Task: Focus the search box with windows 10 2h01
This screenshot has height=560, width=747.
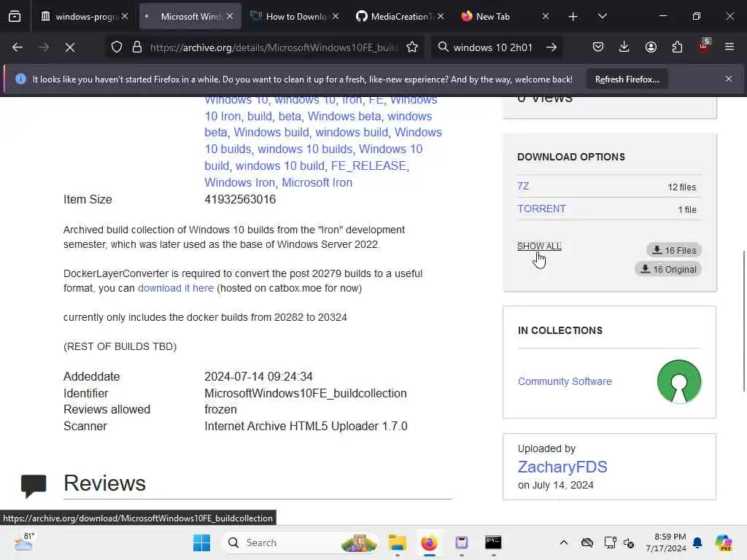Action: click(x=492, y=47)
